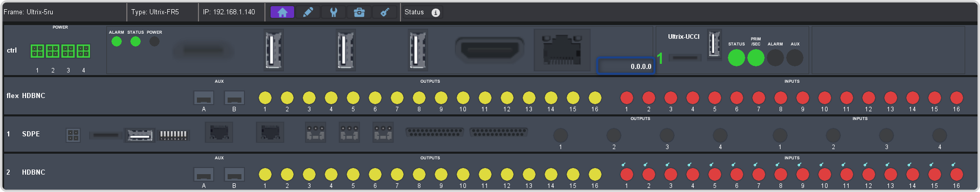The image size is (980, 192).
Task: Click the slot 2 HDBNC label
Action: point(33,172)
